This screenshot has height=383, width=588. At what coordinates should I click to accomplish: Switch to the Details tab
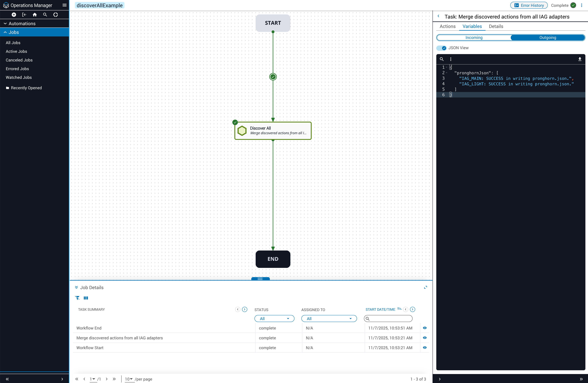[496, 26]
